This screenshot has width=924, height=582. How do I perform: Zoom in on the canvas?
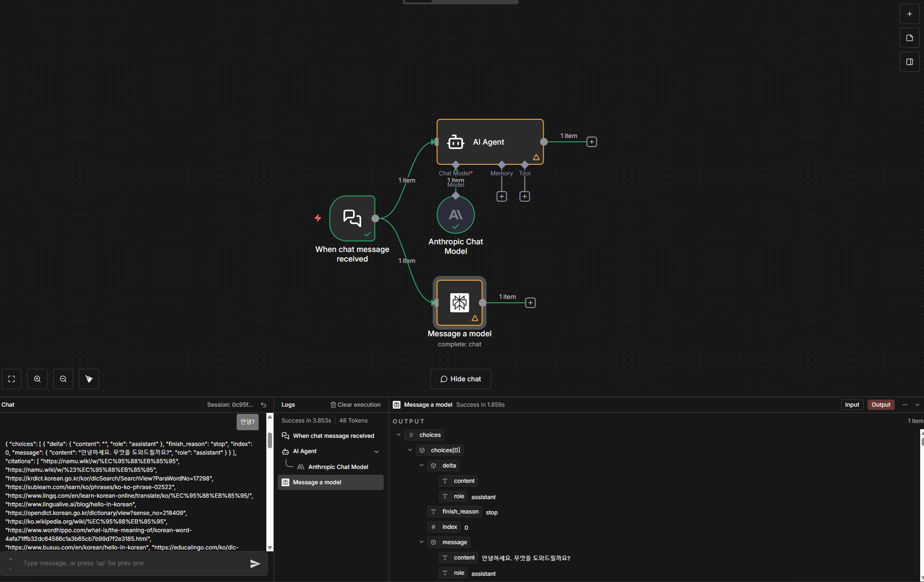37,379
